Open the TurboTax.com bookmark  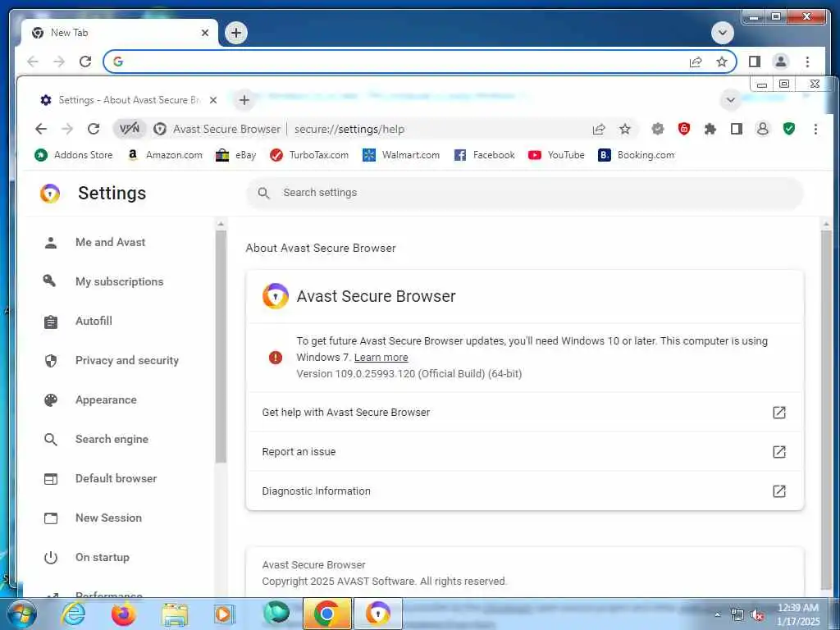click(x=309, y=155)
